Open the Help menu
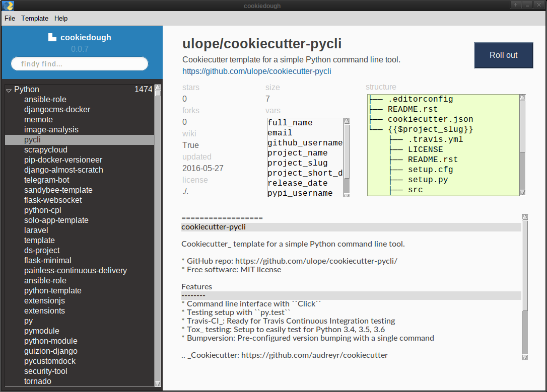Screen dimensions: 547x392 61,19
